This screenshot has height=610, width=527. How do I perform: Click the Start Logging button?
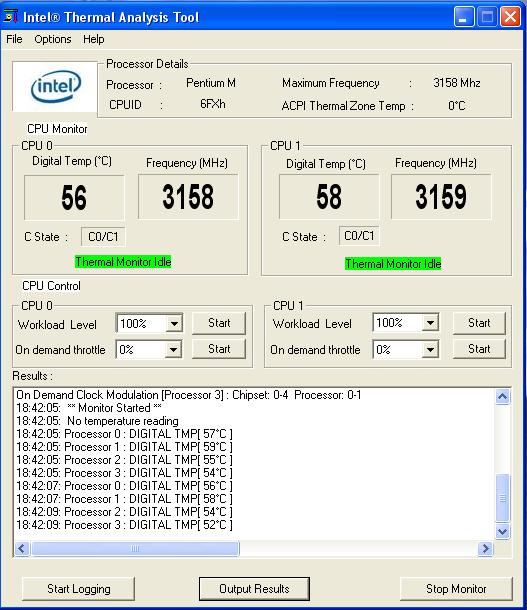[x=79, y=589]
